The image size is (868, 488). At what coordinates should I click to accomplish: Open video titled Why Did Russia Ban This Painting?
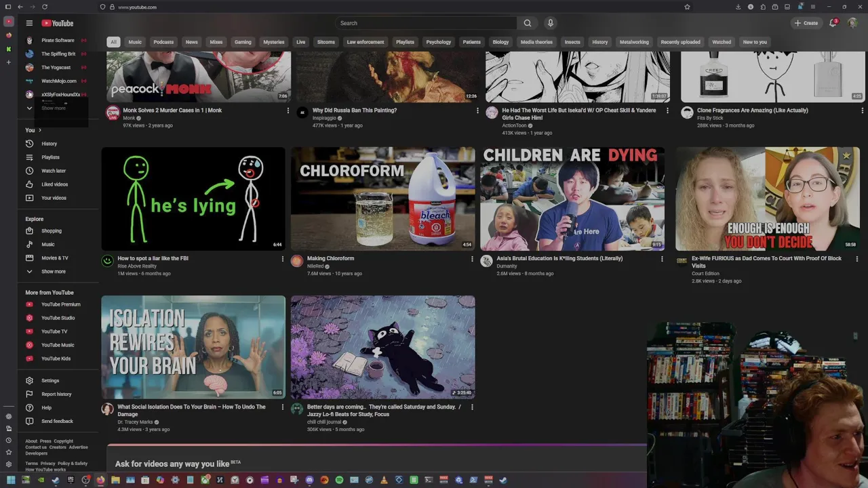(355, 110)
